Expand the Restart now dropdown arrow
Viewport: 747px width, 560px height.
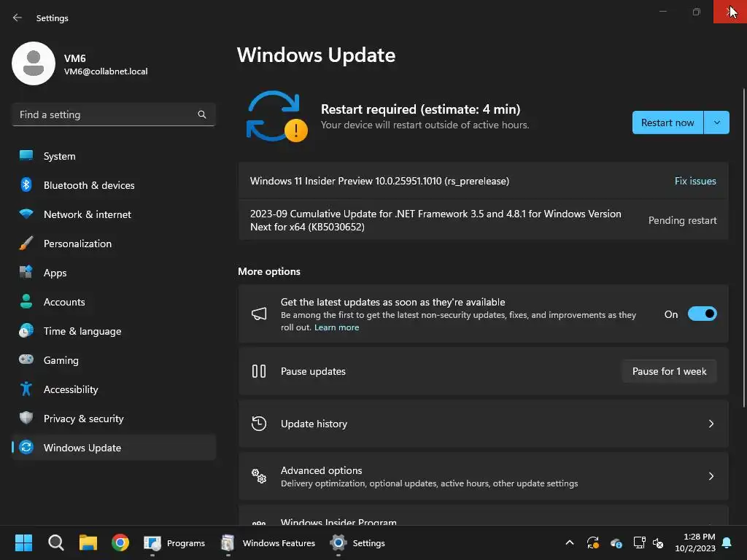click(x=716, y=122)
